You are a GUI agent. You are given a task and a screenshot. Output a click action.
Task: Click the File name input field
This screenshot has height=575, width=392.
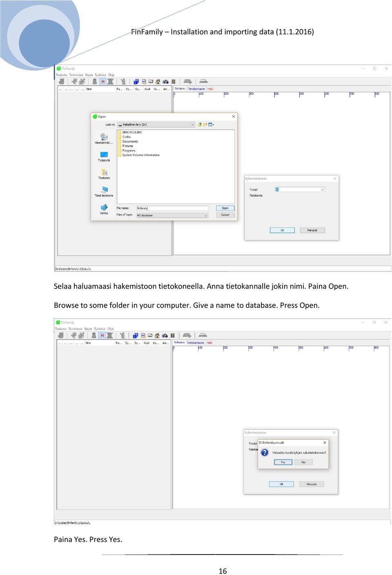coord(172,208)
